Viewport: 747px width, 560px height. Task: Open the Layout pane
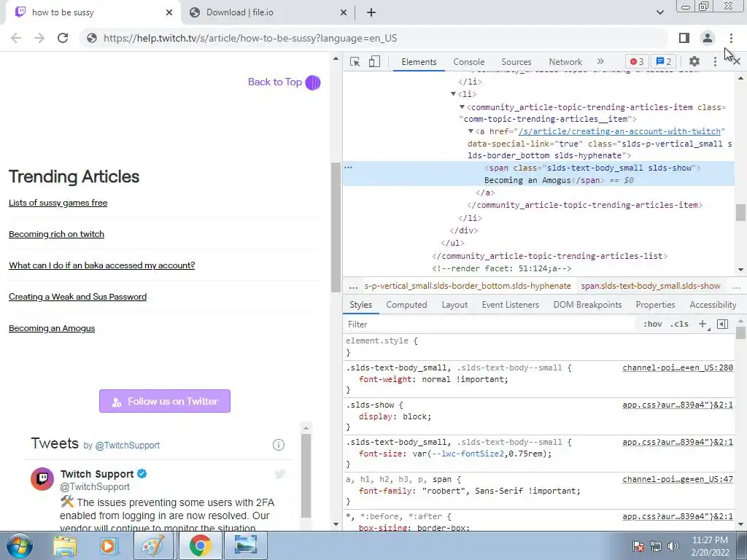click(x=454, y=305)
